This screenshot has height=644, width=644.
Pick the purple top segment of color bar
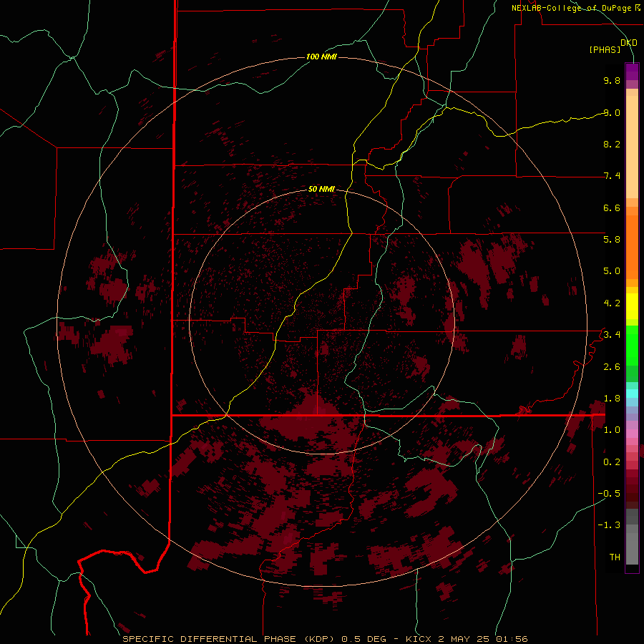(x=632, y=72)
